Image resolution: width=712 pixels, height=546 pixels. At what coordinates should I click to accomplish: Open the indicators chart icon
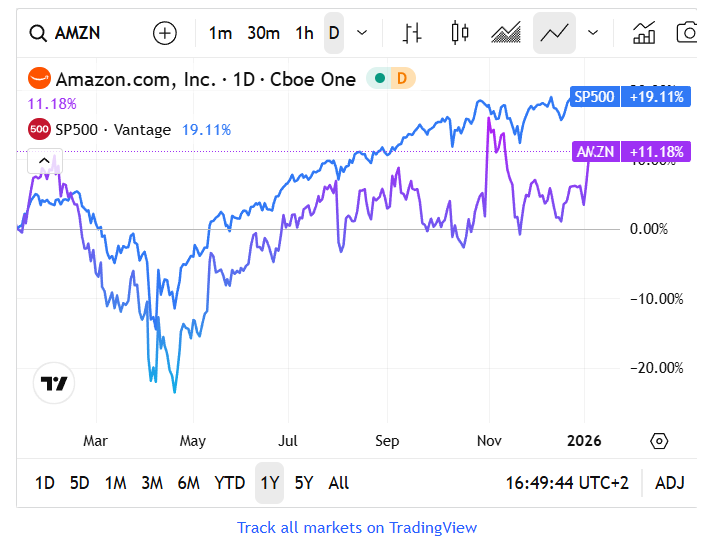click(x=644, y=33)
